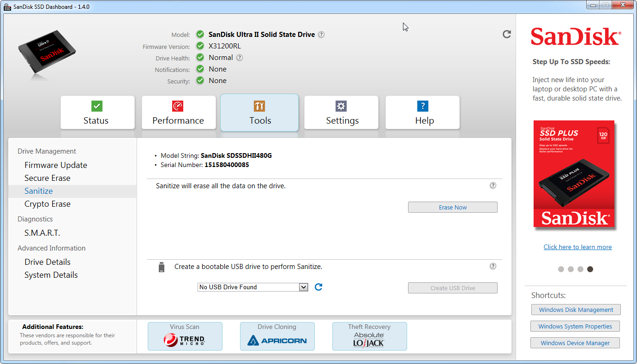Select the fourth ad carousel dot
This screenshot has width=637, height=364.
click(590, 269)
